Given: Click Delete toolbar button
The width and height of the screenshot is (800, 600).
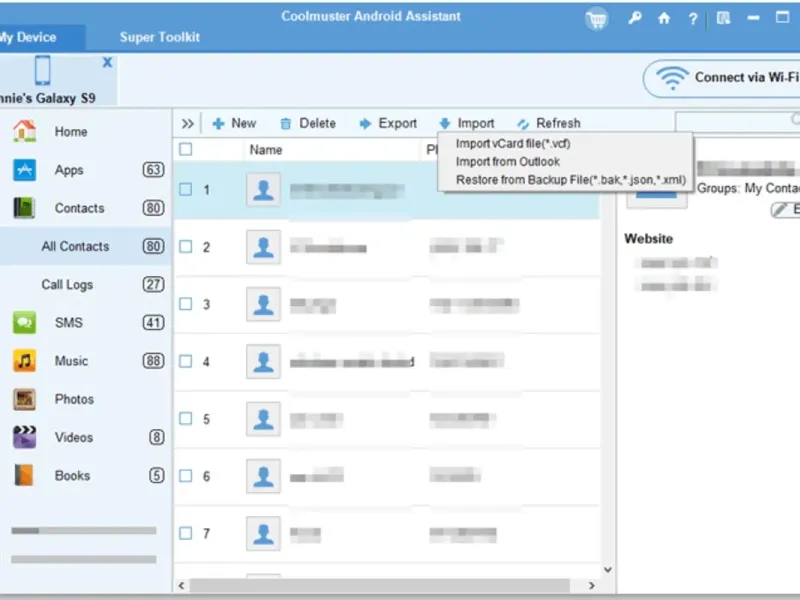Looking at the screenshot, I should [x=308, y=123].
